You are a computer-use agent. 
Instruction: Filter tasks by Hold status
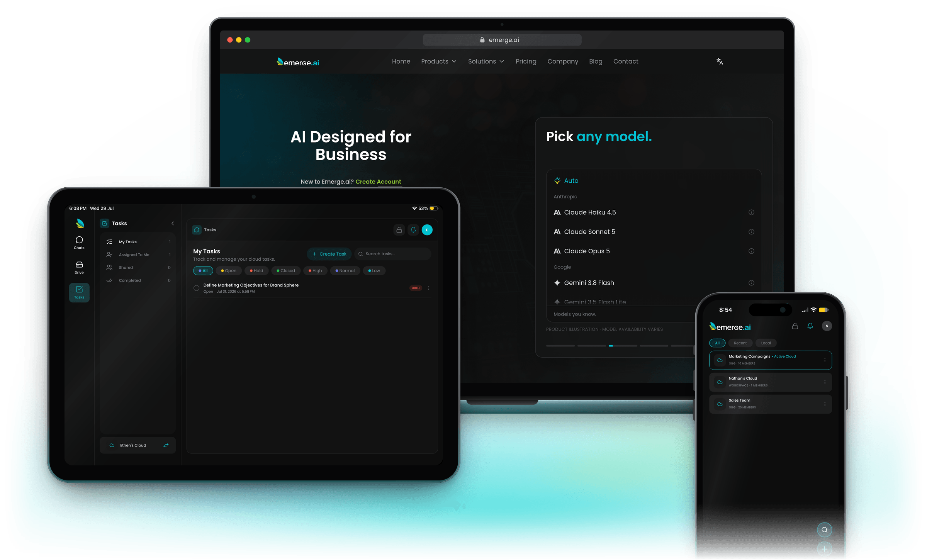click(256, 271)
